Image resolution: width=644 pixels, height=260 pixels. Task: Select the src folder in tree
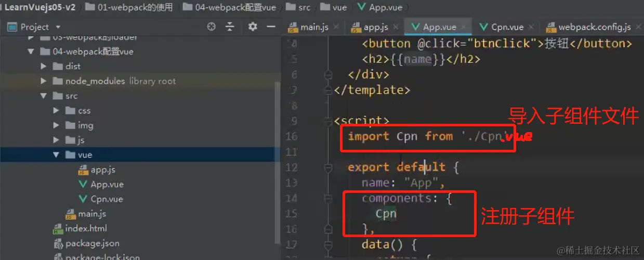[65, 96]
